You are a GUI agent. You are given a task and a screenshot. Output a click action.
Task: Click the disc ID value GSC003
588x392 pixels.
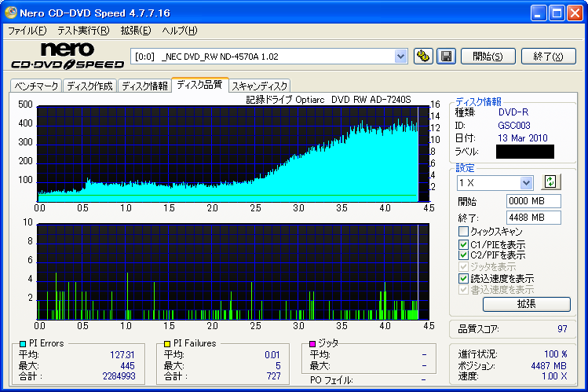tap(514, 125)
